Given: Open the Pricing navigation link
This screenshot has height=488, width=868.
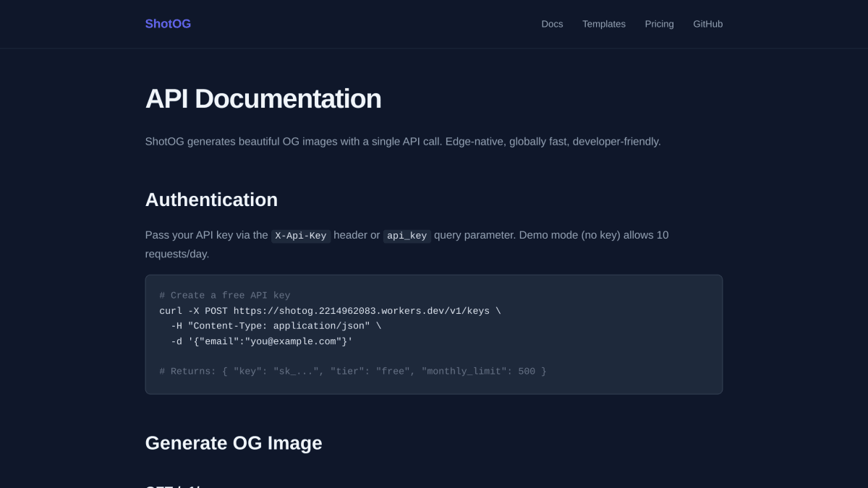Looking at the screenshot, I should (x=659, y=24).
